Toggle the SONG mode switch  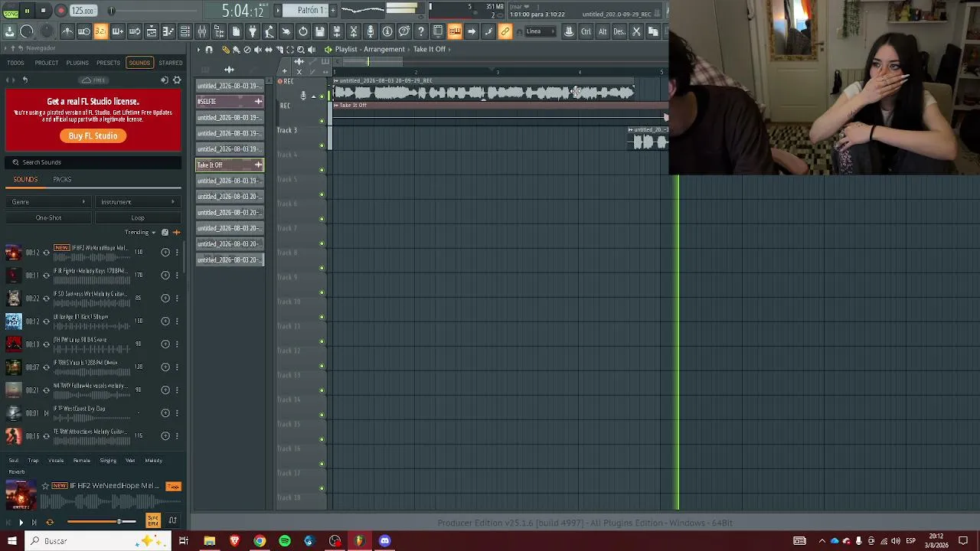point(10,11)
